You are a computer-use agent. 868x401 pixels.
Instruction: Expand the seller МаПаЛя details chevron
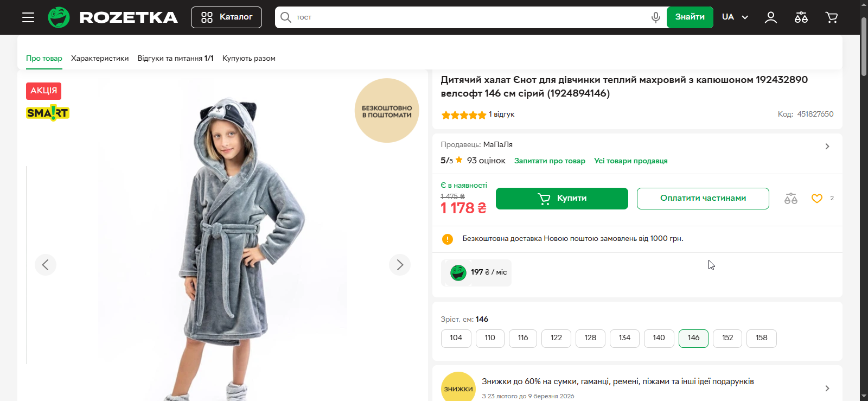[x=827, y=147]
